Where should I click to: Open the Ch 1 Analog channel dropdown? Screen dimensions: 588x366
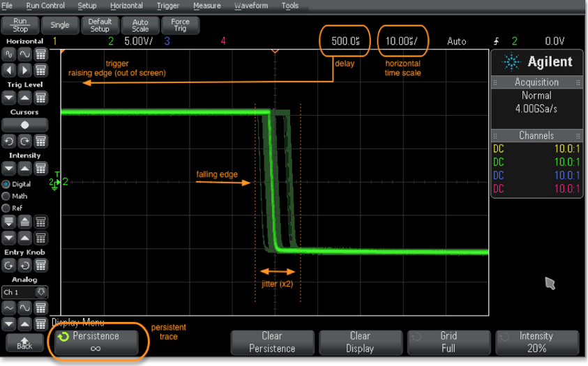(x=24, y=292)
